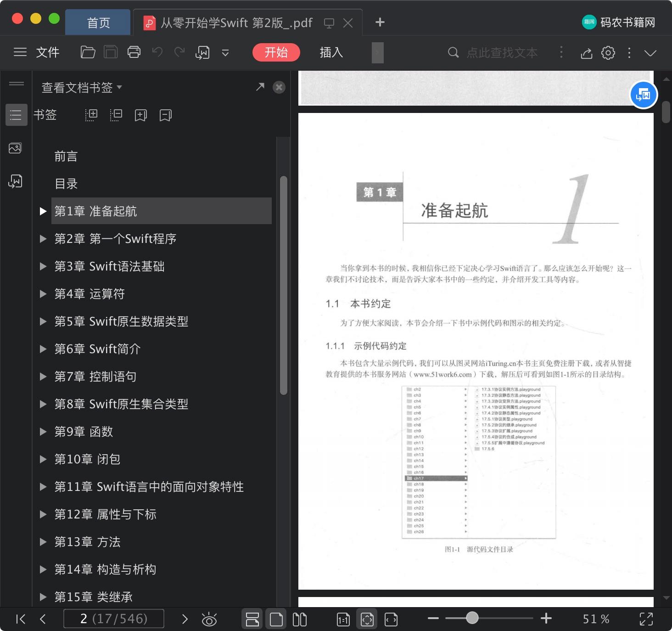Select the 前言 bookmark
Image resolution: width=672 pixels, height=631 pixels.
tap(66, 156)
